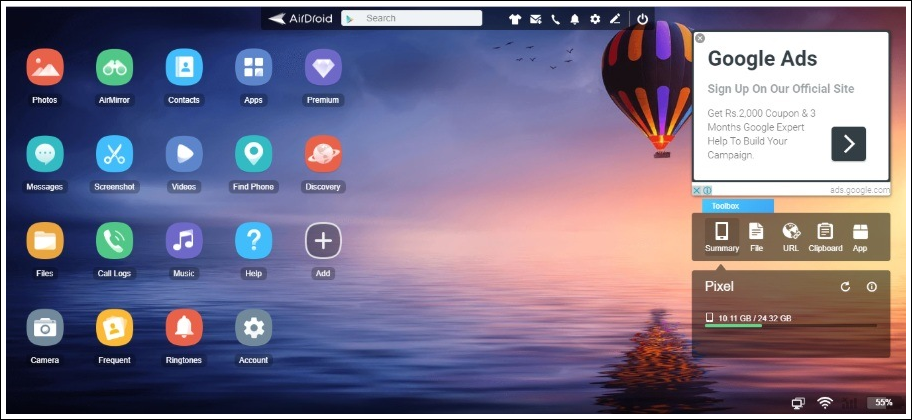Close the Google Ads panel
The width and height of the screenshot is (912, 420).
[700, 38]
